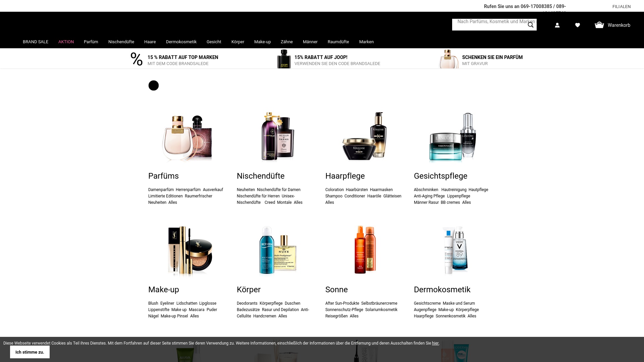Open the Nischendüfte navigation menu
The width and height of the screenshot is (644, 362).
coord(121,42)
